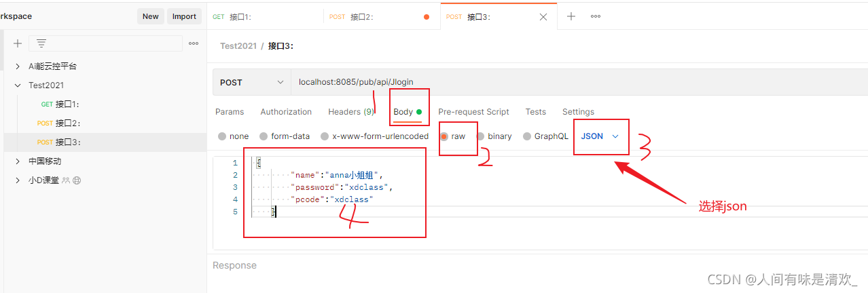Open the Params tab
Viewport: 868px width, 293px height.
[230, 112]
